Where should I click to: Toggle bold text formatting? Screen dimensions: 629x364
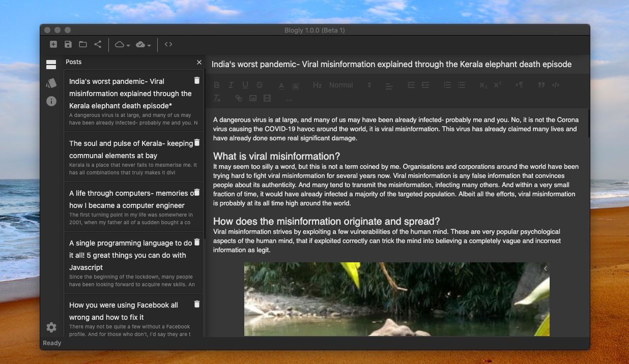(216, 85)
